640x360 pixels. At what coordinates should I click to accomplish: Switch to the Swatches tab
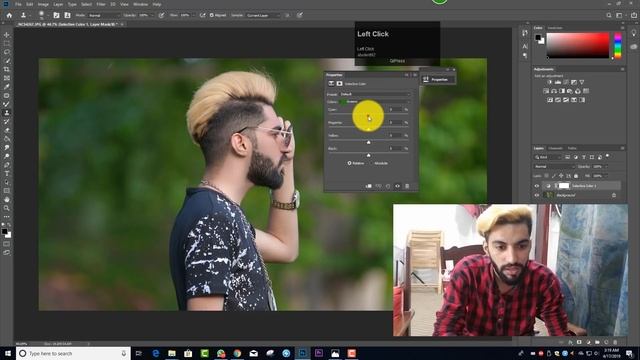tap(555, 28)
